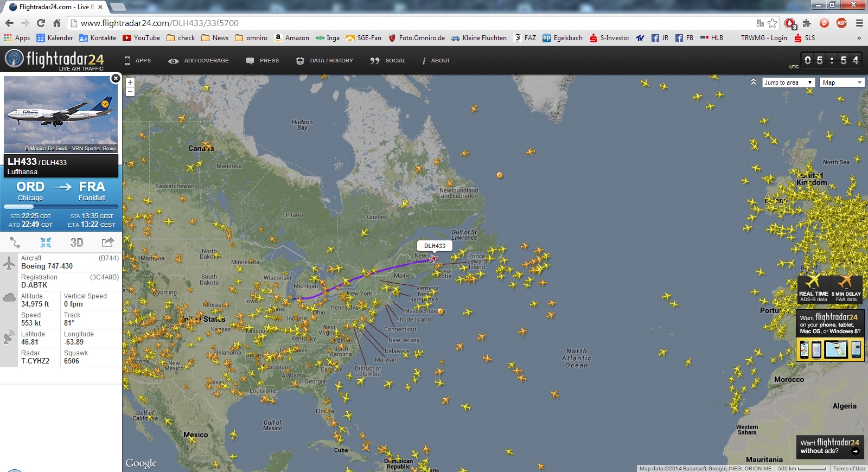This screenshot has height=472, width=868.
Task: Go to browser home page
Action: [56, 23]
